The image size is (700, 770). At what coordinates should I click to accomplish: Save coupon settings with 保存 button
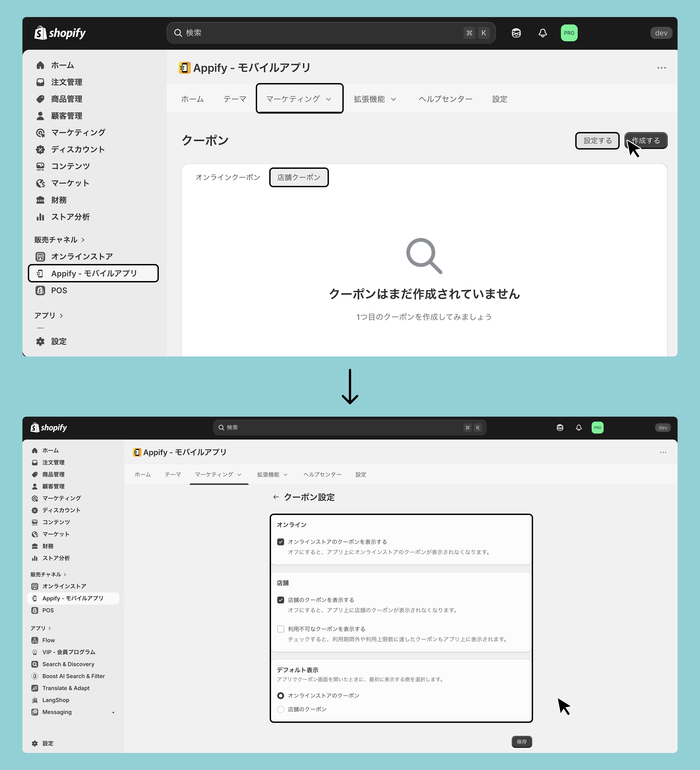point(521,742)
